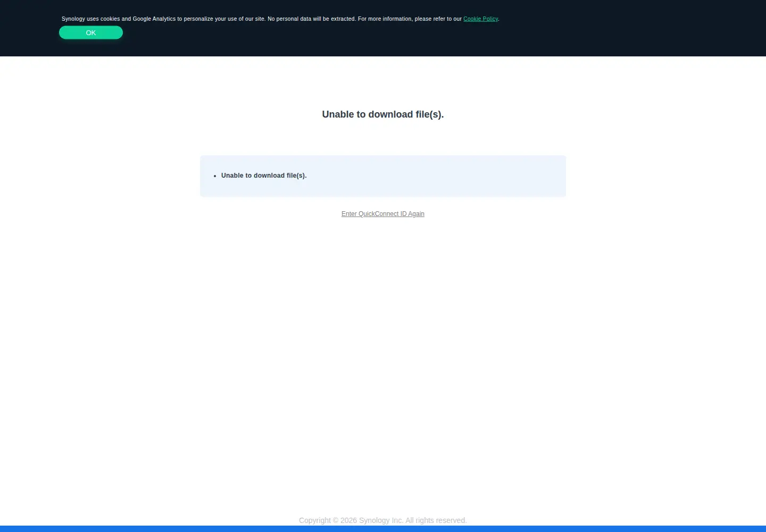The width and height of the screenshot is (766, 532).
Task: Select the 'Unable to download file(s).' page heading
Action: [x=383, y=114]
